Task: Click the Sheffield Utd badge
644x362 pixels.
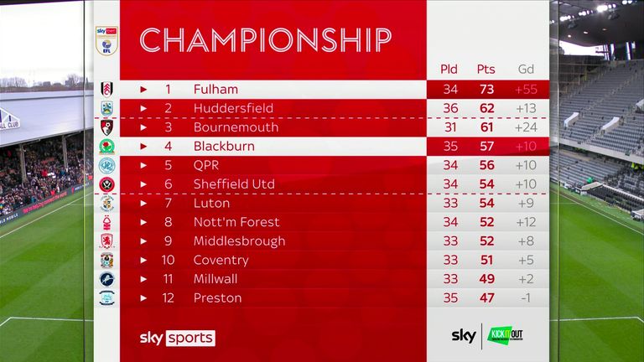Action: pos(107,184)
